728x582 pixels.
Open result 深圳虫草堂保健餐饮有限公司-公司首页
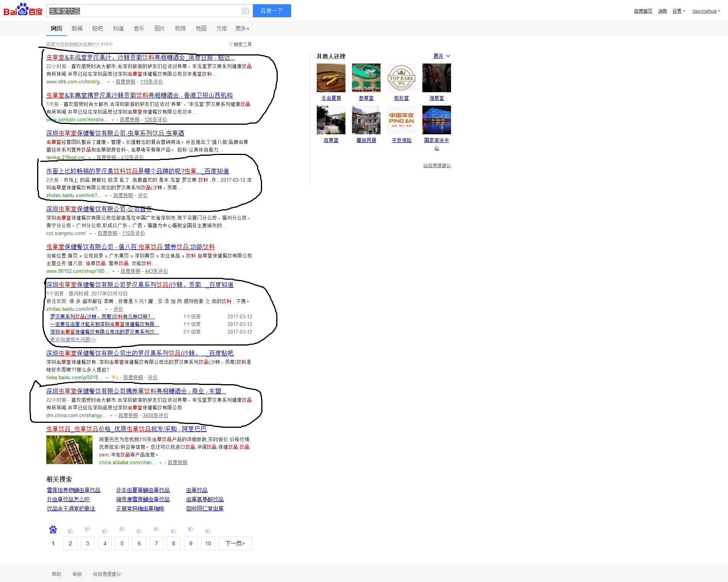(99, 209)
